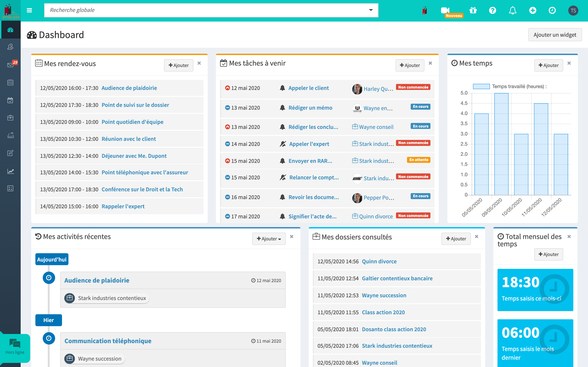Select Audience de plaidoirie recent activity

[96, 279]
